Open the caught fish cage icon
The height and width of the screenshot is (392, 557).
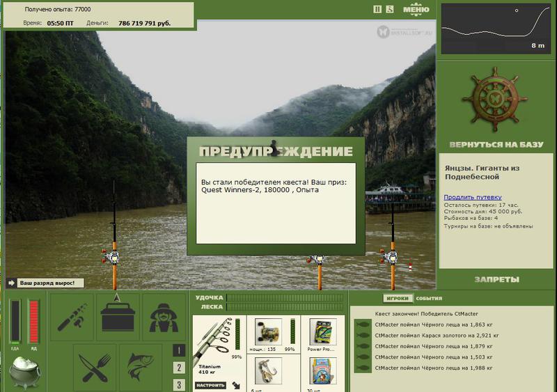click(141, 368)
